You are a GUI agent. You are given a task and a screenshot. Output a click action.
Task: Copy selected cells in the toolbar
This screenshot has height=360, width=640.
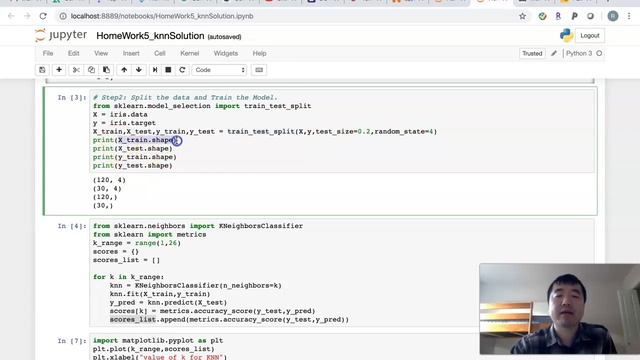[x=91, y=70]
